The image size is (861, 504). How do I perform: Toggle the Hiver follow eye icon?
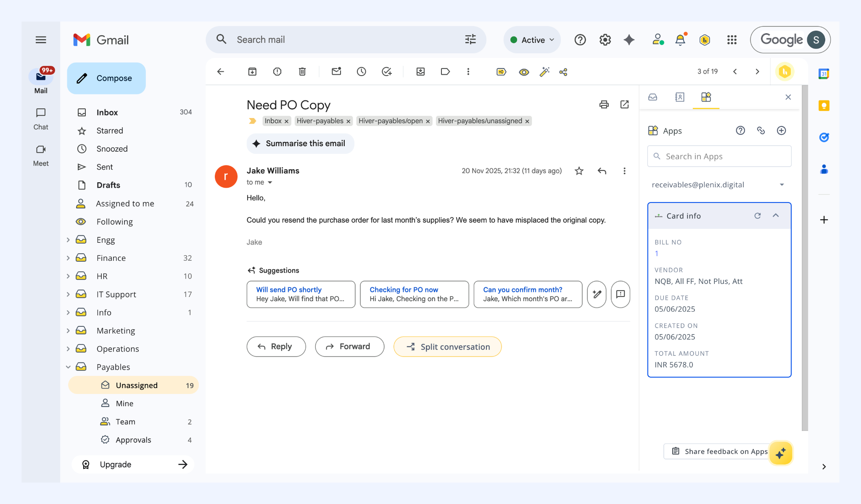coord(524,72)
